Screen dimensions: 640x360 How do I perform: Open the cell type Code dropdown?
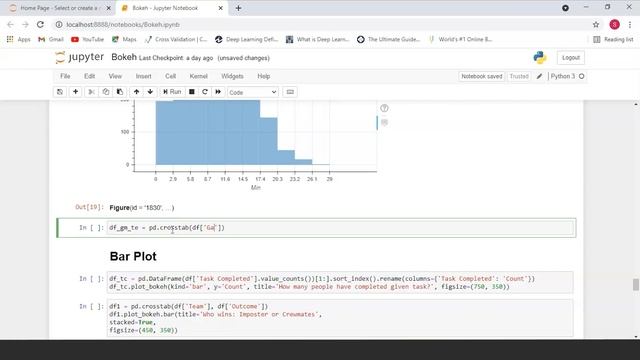click(x=253, y=92)
